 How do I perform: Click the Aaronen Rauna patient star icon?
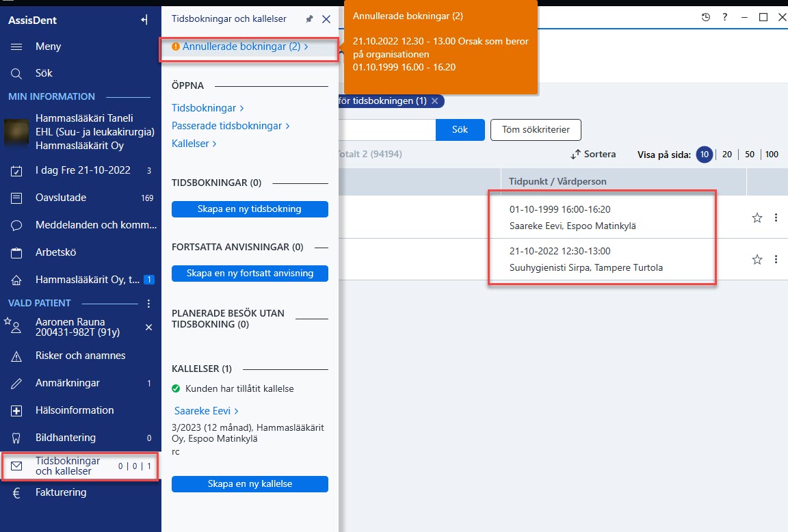click(7, 321)
